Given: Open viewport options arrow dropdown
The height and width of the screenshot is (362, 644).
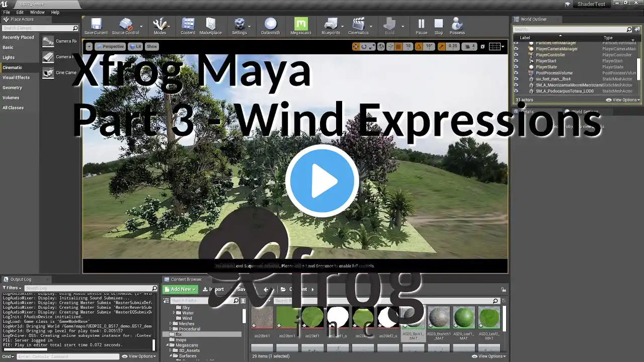Looking at the screenshot, I should point(89,46).
